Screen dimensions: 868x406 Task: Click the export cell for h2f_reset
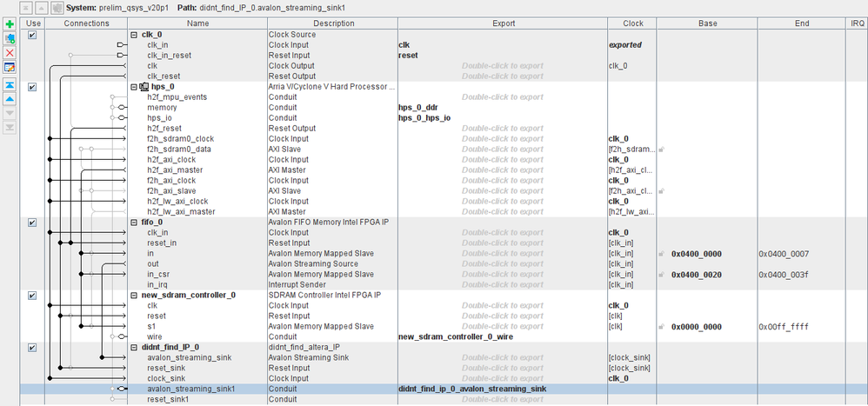click(503, 129)
